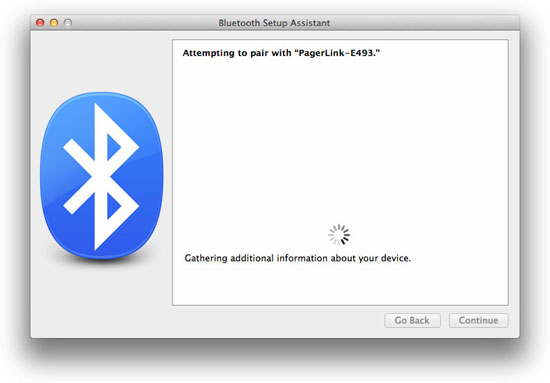Viewport: 550px width, 383px height.
Task: Click the Continue button
Action: point(478,320)
